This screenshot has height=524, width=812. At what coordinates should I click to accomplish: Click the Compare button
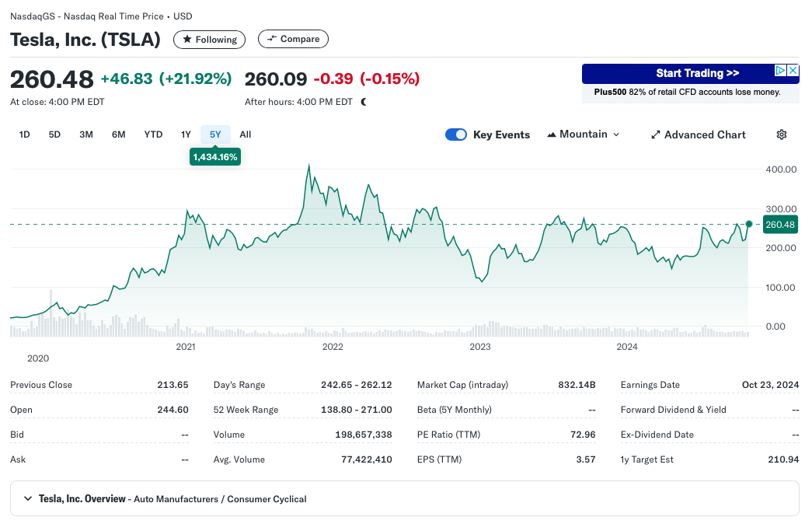pos(293,39)
